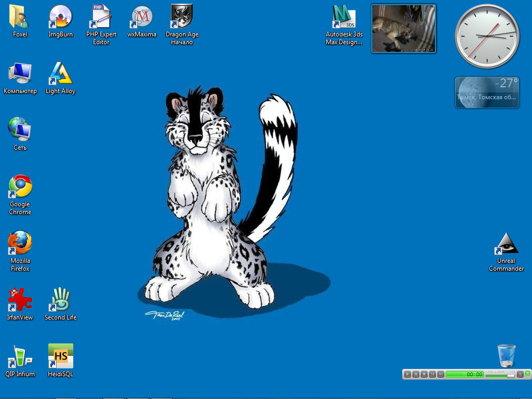532x399 pixels.
Task: Launch Mozilla Firefox shortcut
Action: click(20, 243)
